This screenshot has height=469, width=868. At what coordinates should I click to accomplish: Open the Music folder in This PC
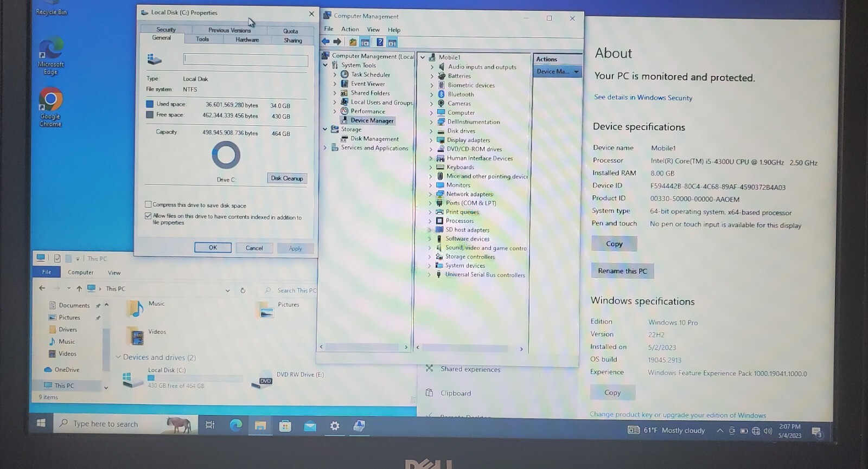[x=145, y=308]
